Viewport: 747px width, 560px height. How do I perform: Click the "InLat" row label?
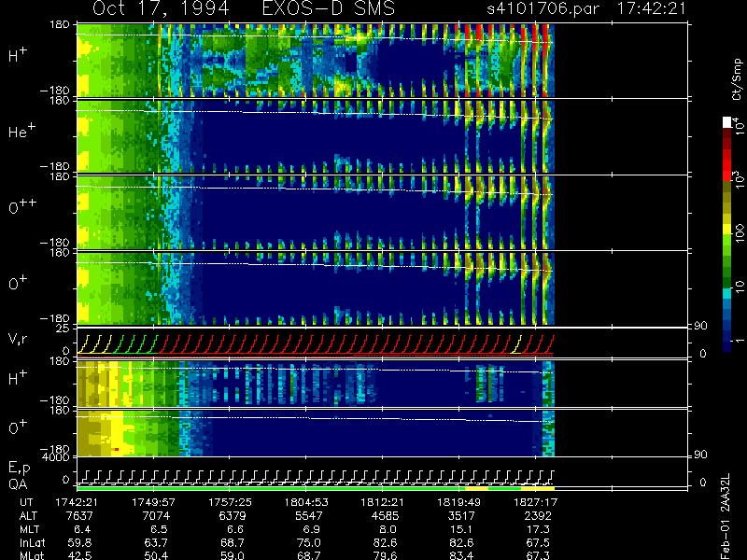tap(33, 543)
